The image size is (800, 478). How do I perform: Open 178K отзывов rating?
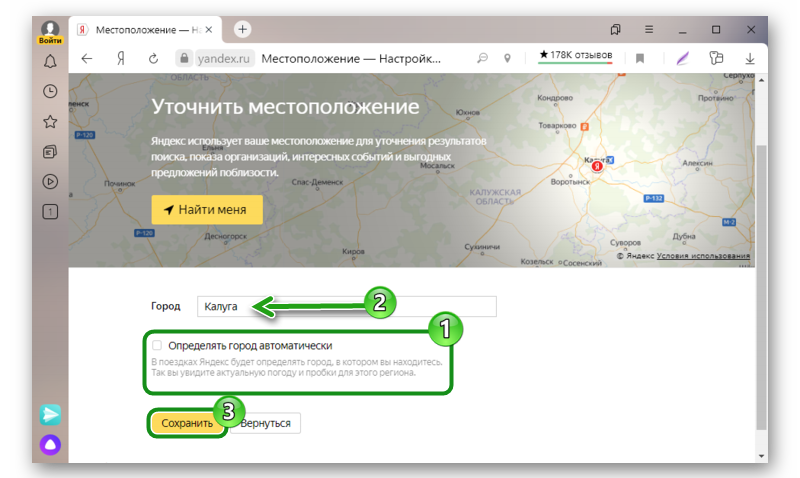[576, 55]
